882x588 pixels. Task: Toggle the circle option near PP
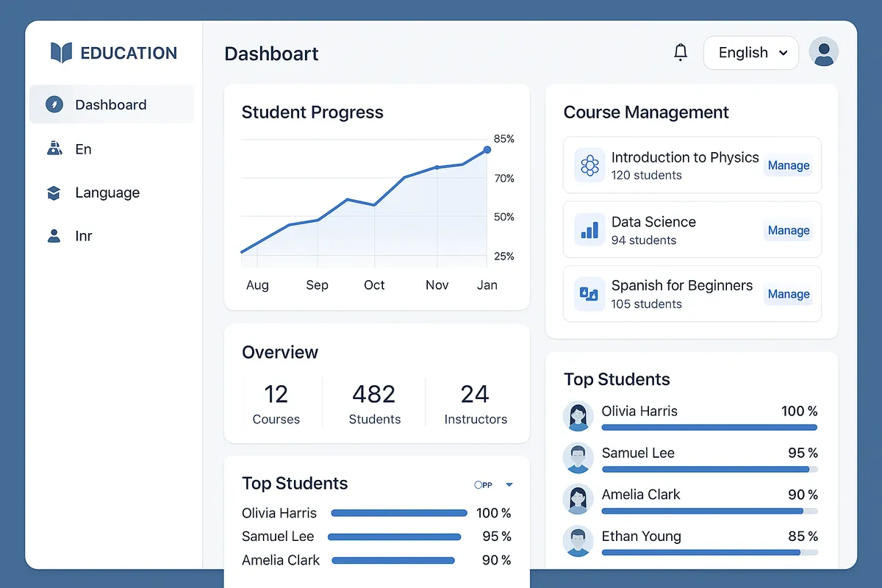tap(478, 484)
